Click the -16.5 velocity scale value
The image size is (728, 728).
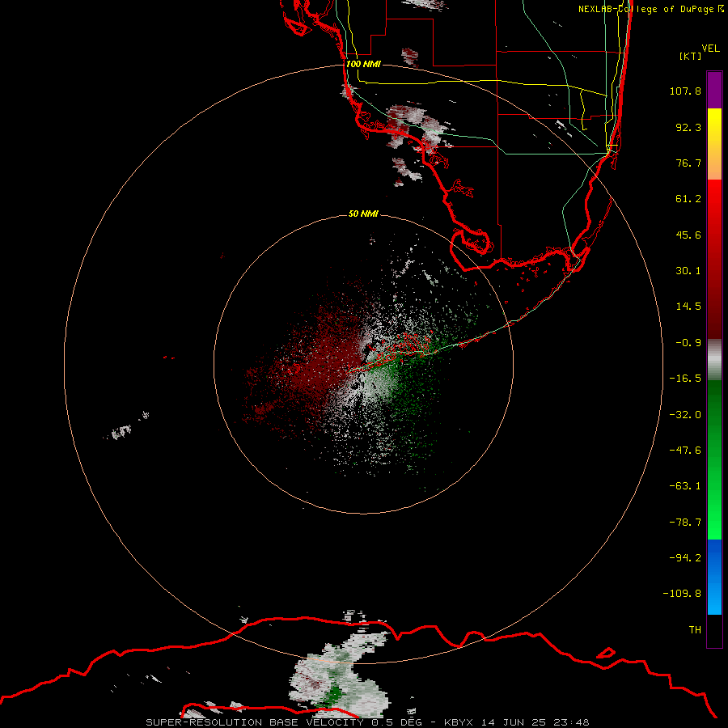(685, 379)
